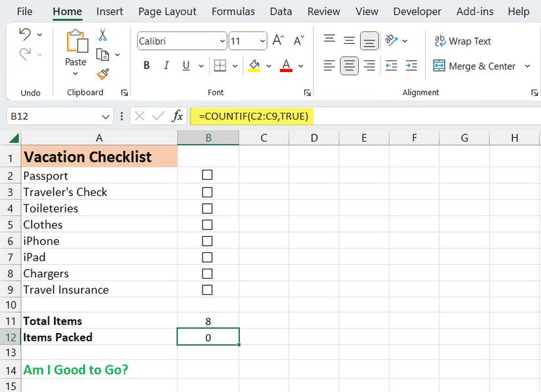Align text left in the cell

[x=329, y=66]
